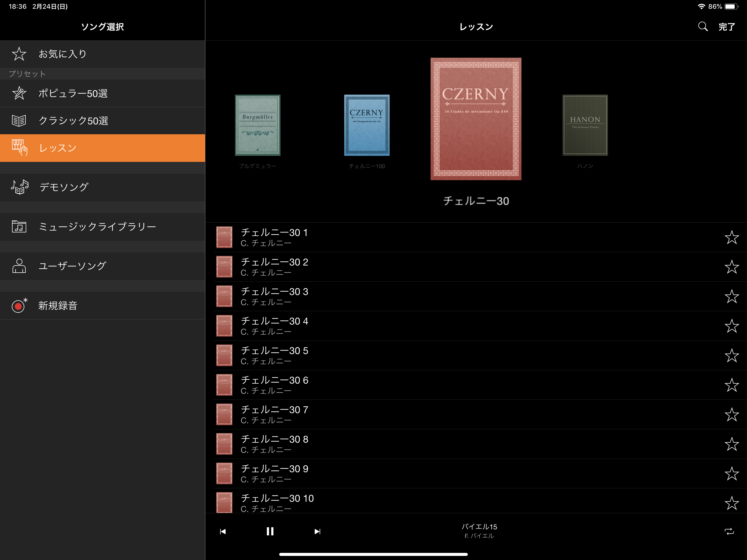Select the レッスン category

pos(102,148)
